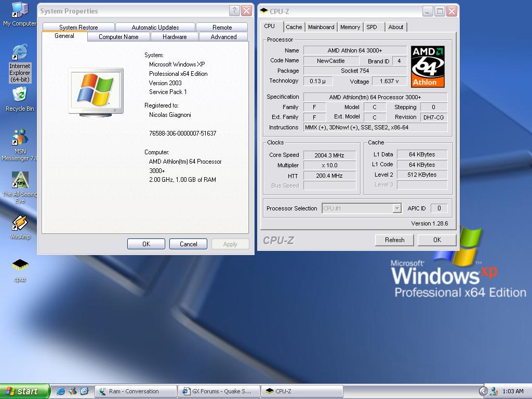Click the CPU Name field showing Athlon 64 3000+
This screenshot has width=532, height=399.
pyautogui.click(x=355, y=50)
